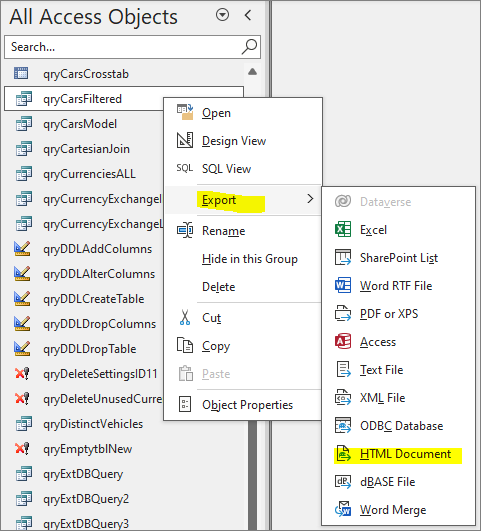Expand the Export submenu arrow
Viewport: 481px width, 531px height.
point(310,199)
